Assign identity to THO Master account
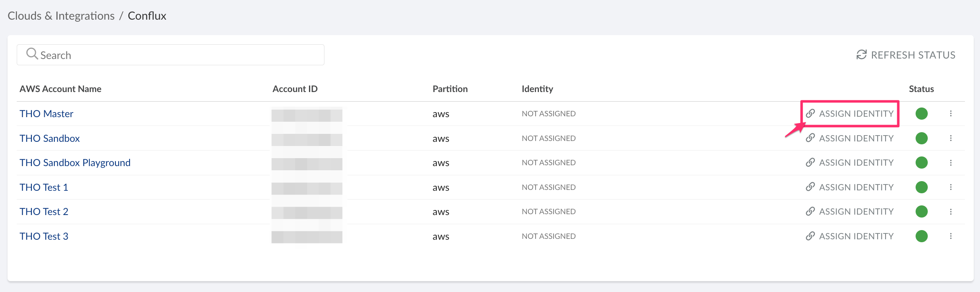The image size is (980, 292). 855,113
